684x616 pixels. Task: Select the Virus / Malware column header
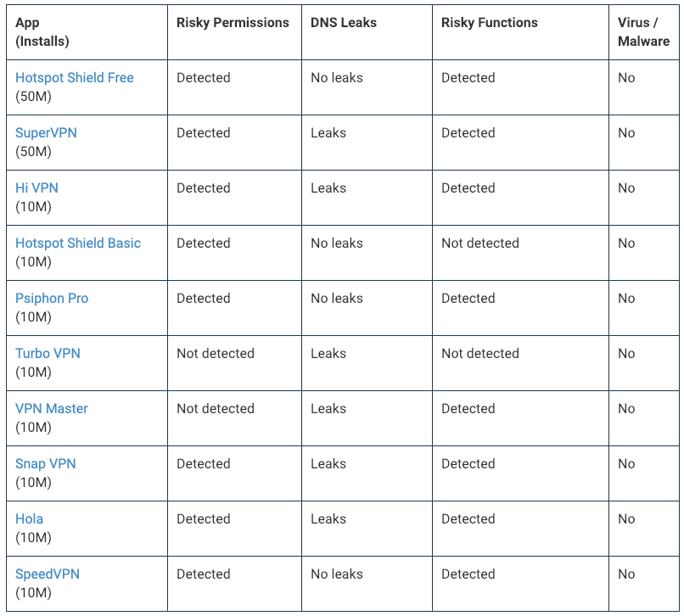tap(643, 31)
